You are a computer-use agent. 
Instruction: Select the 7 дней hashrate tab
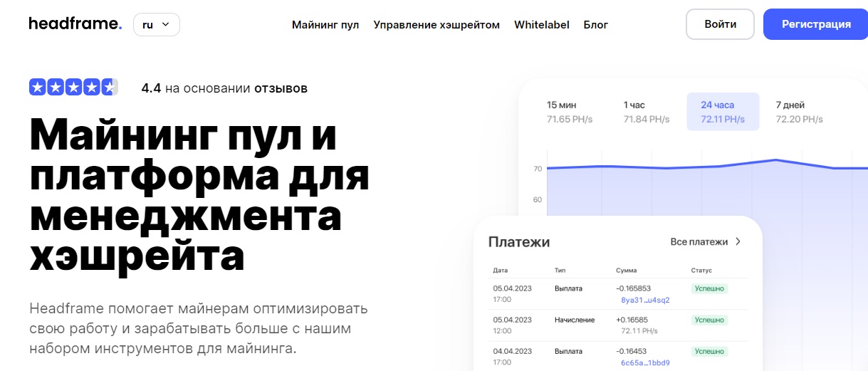click(x=799, y=112)
